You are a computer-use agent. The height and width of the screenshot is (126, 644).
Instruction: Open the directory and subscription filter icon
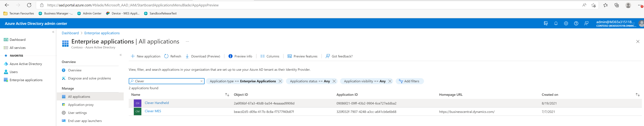546,24
